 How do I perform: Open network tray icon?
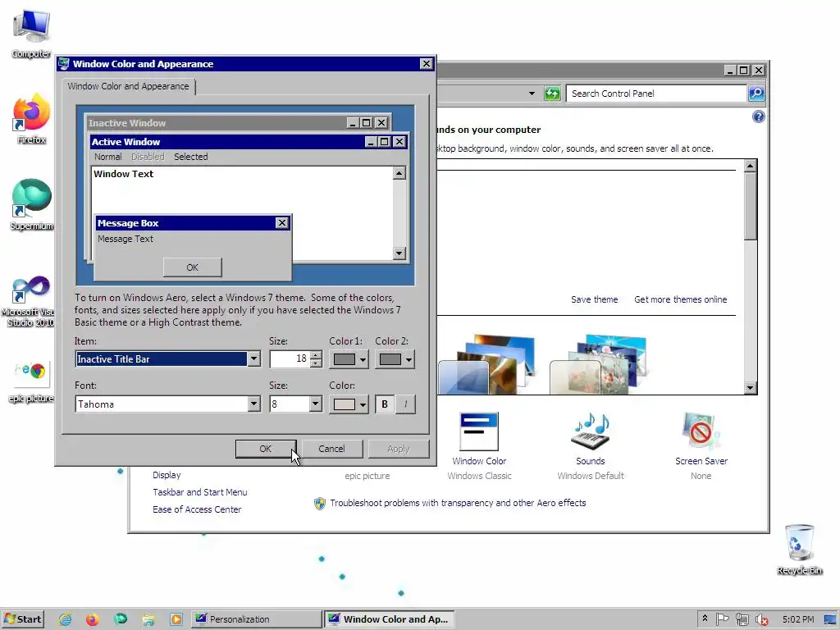coord(742,619)
